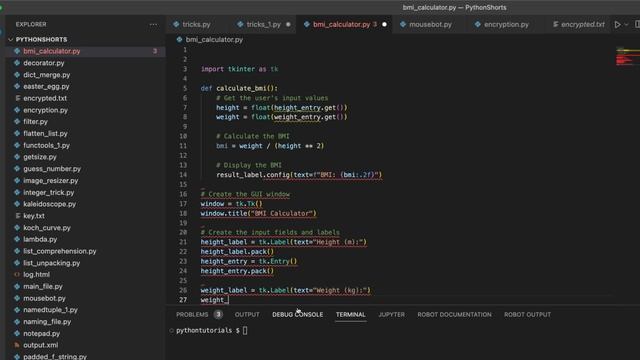Open main_file.py in the file list
This screenshot has height=360, width=640.
click(x=43, y=287)
